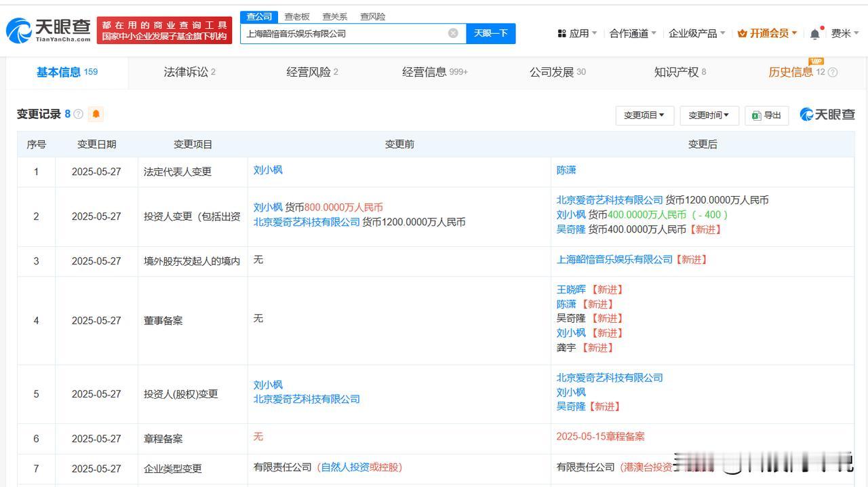Screen dimensions: 868x487
Task: Open 陈潇 link in 董事备案 row
Action: click(566, 304)
